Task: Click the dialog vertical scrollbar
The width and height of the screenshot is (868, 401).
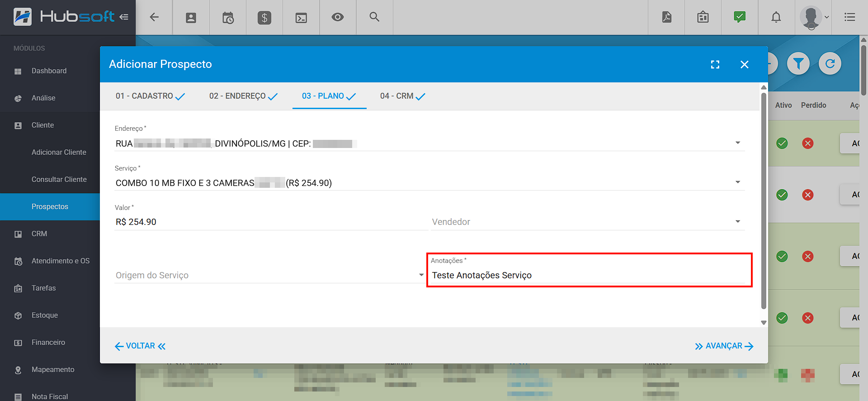Action: [x=764, y=200]
